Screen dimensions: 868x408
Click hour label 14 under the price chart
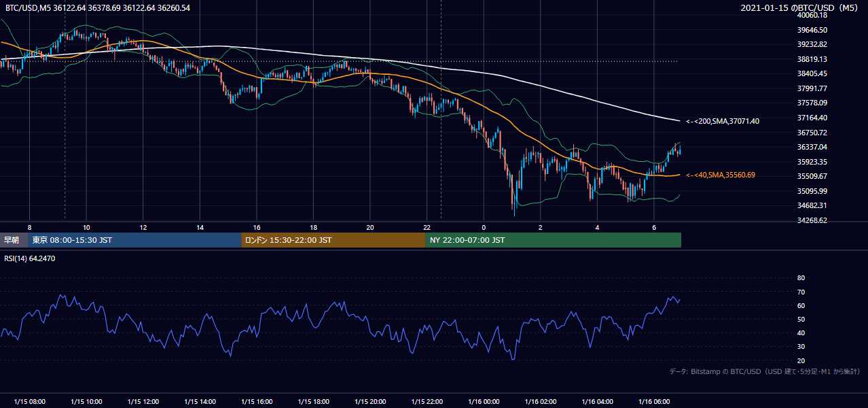(x=200, y=227)
